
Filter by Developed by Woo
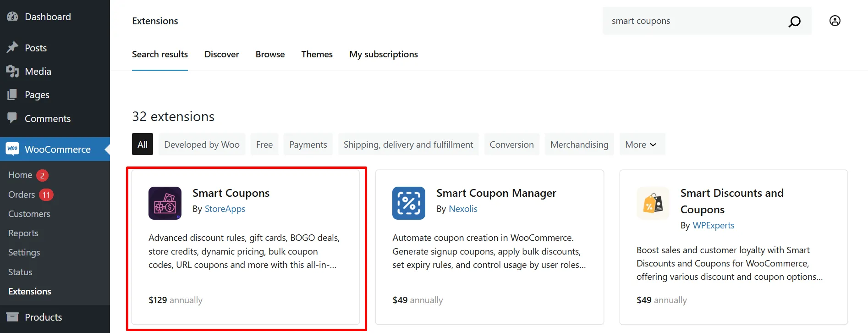[x=202, y=144]
